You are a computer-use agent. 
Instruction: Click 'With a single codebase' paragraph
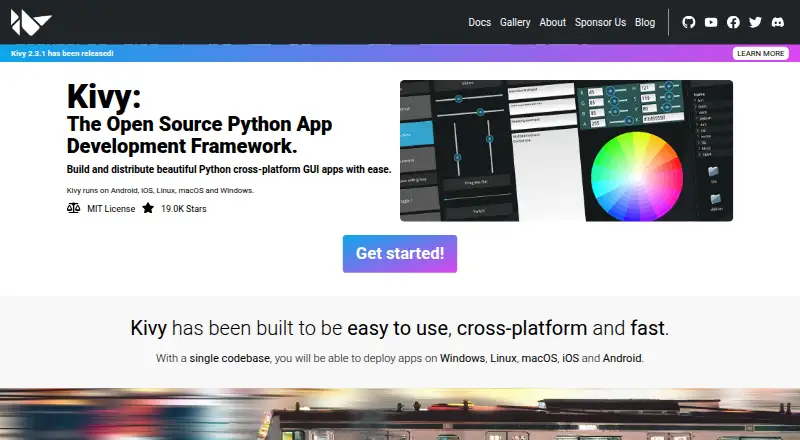[x=400, y=358]
